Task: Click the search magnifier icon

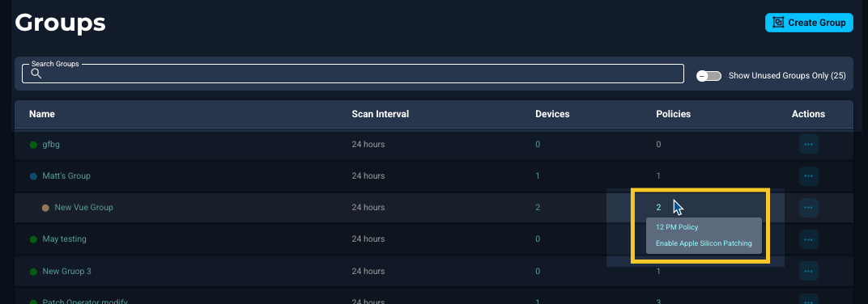Action: click(x=36, y=74)
